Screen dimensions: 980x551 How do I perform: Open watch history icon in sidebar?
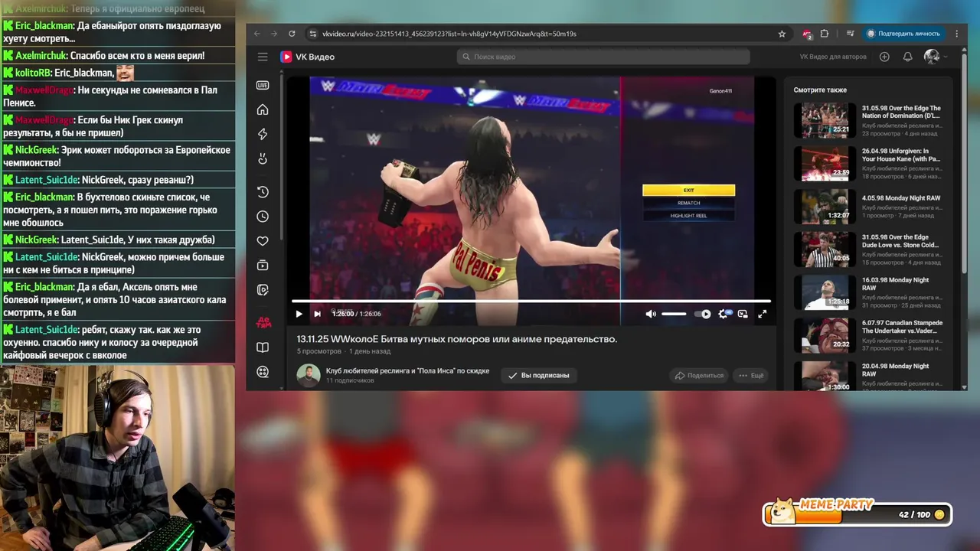pos(263,192)
